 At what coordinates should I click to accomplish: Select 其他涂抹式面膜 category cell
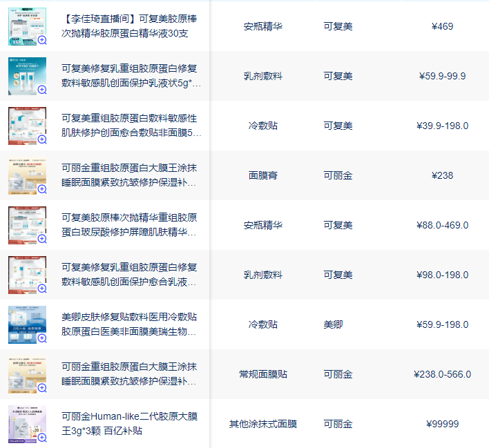(263, 424)
